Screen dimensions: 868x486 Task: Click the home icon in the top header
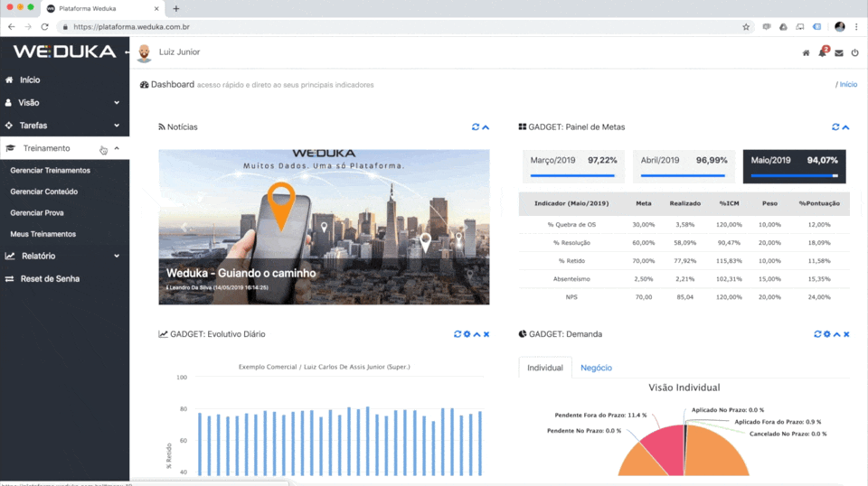(806, 53)
